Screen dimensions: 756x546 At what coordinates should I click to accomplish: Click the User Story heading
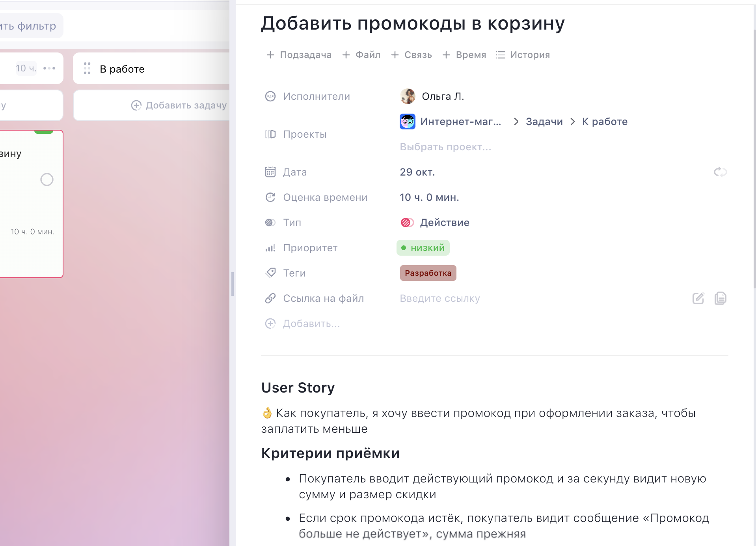pyautogui.click(x=298, y=387)
